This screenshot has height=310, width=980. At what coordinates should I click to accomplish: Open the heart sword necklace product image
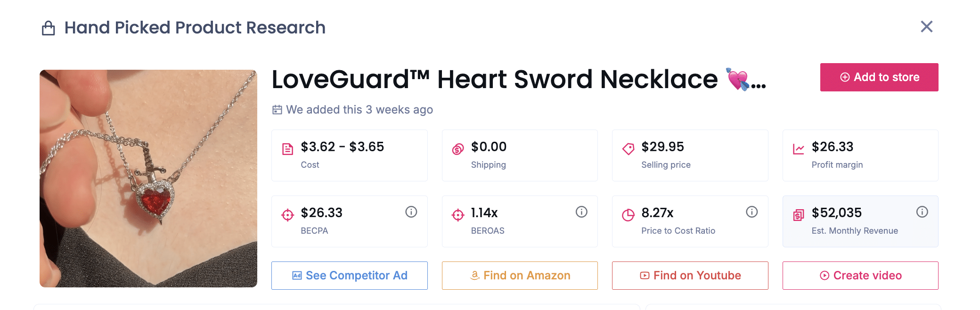click(148, 179)
